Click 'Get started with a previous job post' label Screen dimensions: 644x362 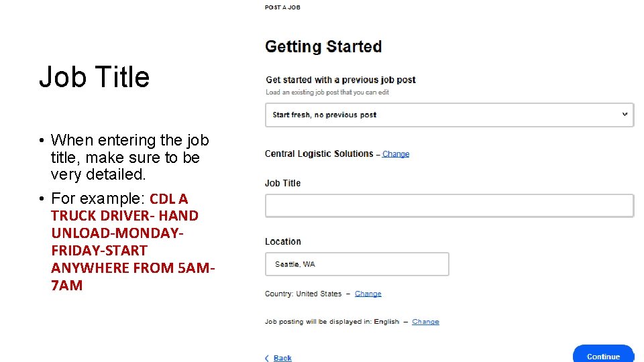[341, 80]
